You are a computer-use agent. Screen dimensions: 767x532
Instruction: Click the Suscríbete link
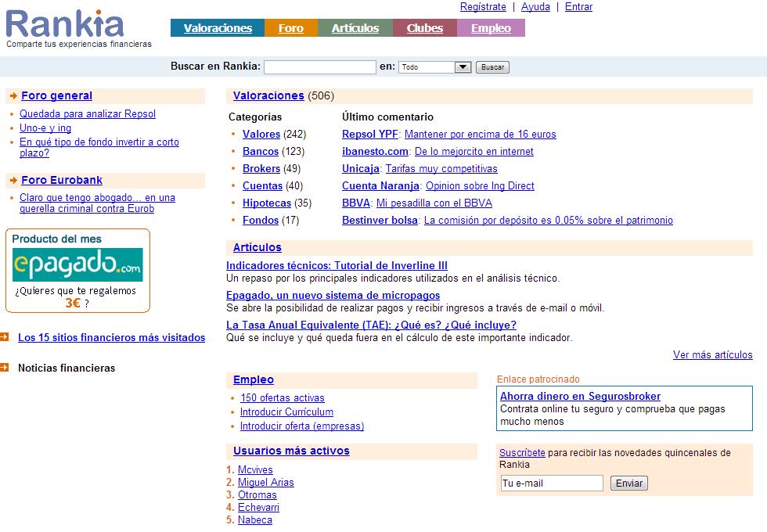click(522, 453)
